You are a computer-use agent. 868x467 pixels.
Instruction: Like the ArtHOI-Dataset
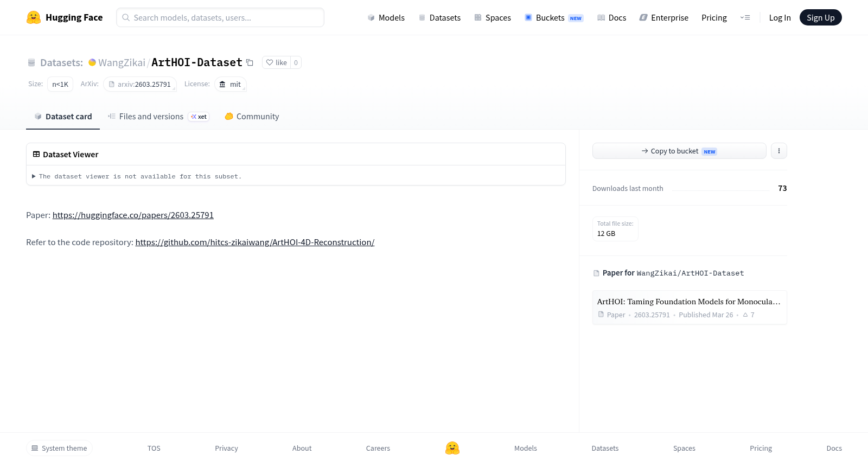coord(277,62)
